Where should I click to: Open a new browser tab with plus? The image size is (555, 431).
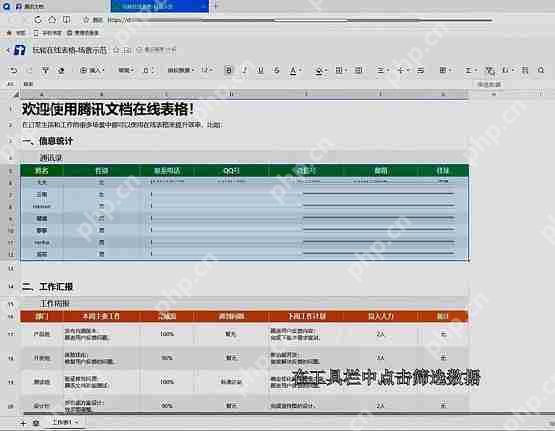click(x=216, y=6)
